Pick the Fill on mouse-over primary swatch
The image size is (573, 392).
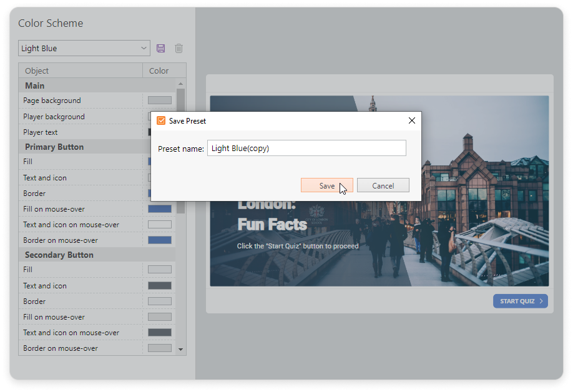159,209
